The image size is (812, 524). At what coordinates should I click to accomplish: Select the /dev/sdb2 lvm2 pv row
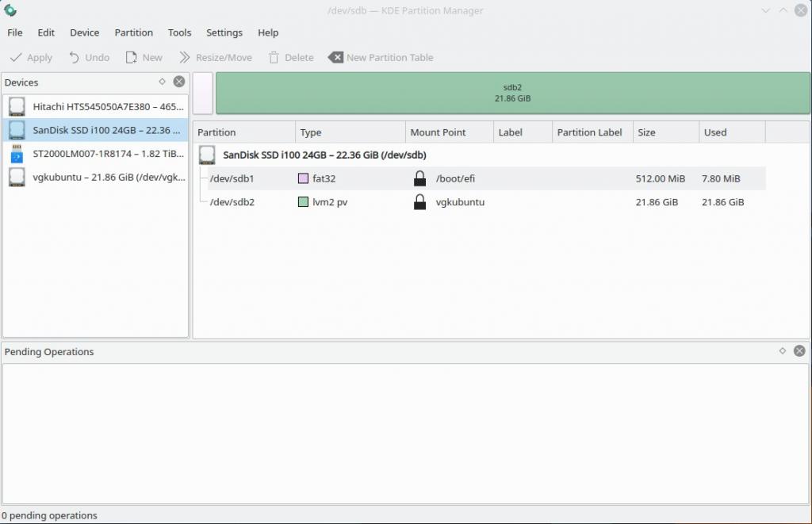tap(476, 202)
